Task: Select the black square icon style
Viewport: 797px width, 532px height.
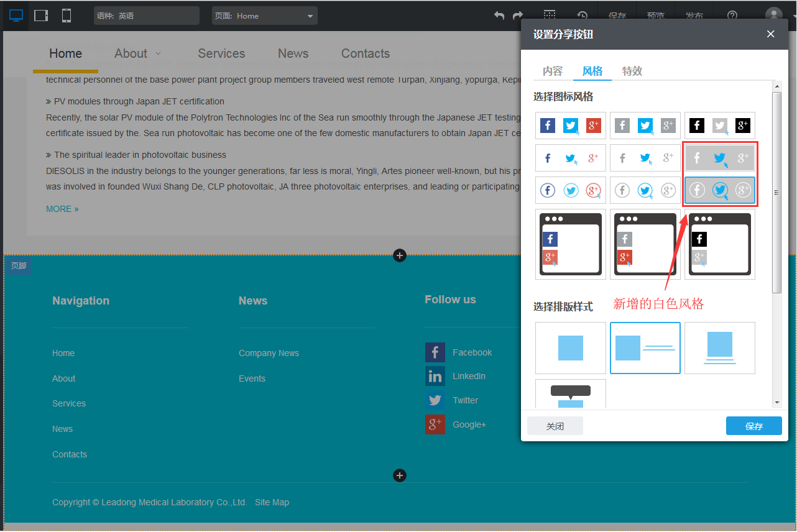Action: [x=719, y=126]
